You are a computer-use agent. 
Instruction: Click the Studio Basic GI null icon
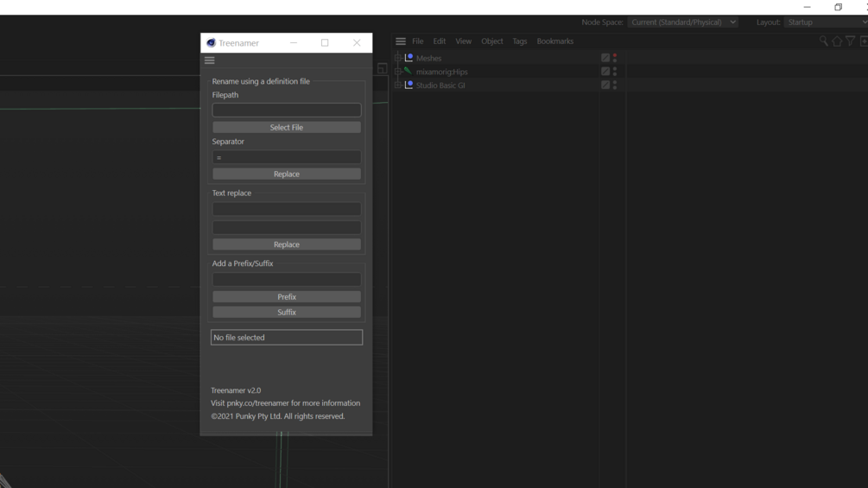point(409,85)
